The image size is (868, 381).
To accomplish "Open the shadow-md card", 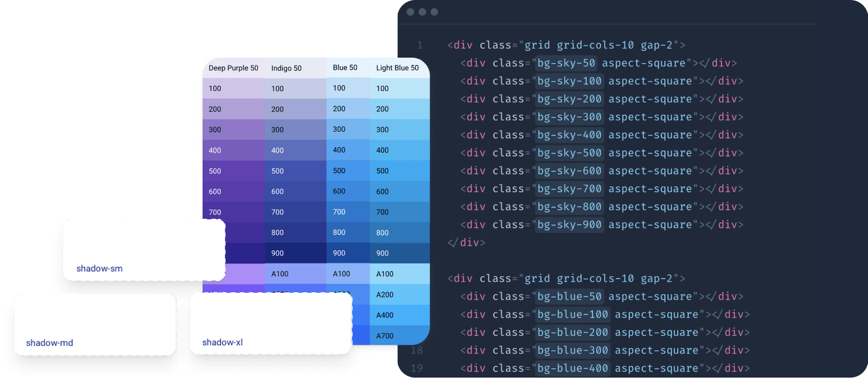I will point(95,324).
